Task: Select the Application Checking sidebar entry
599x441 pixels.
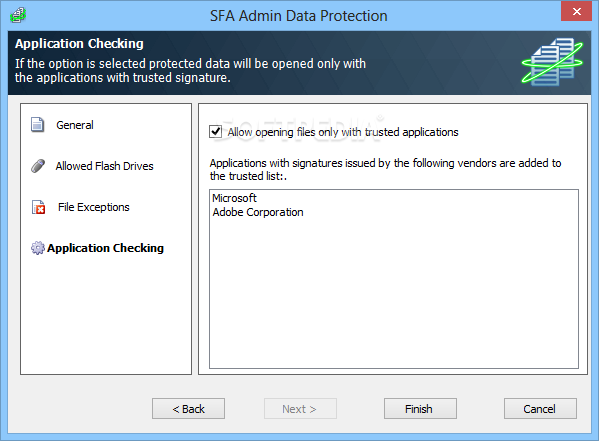Action: [x=105, y=248]
